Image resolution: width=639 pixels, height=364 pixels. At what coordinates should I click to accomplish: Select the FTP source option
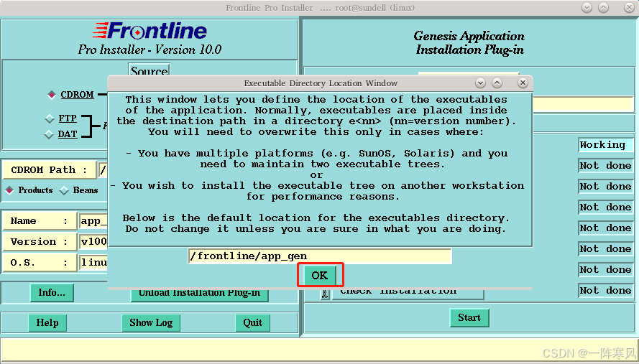[50, 119]
